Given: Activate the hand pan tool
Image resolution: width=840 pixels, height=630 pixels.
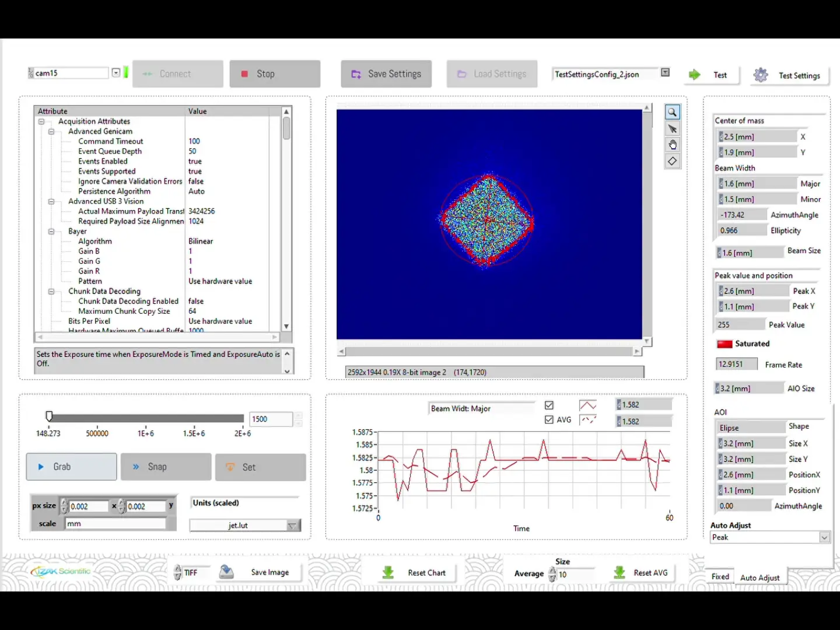Looking at the screenshot, I should (672, 145).
